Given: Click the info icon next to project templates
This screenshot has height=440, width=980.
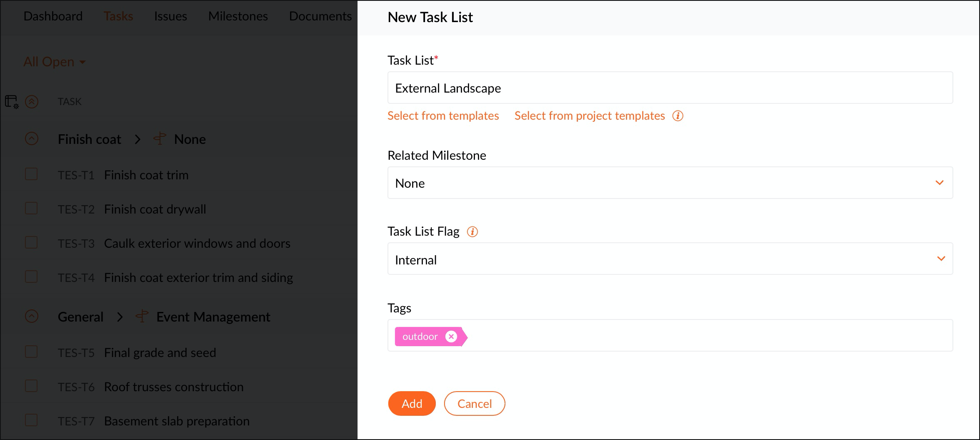Looking at the screenshot, I should point(678,116).
